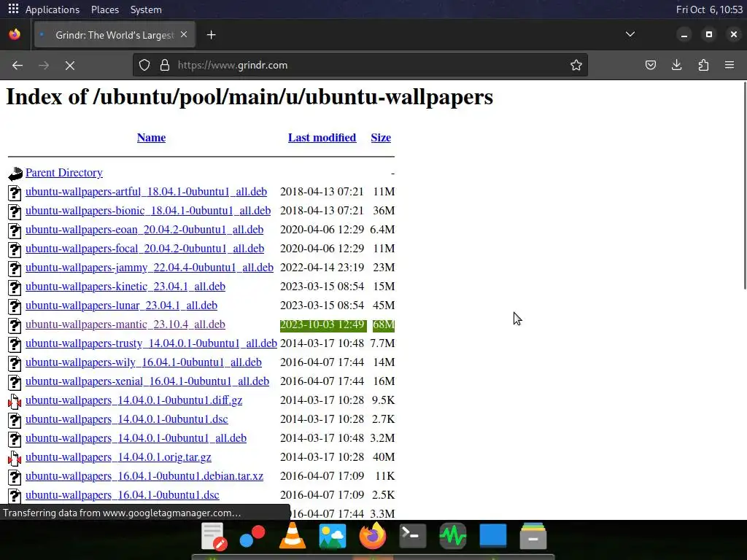The height and width of the screenshot is (560, 747).
Task: Download ubuntu-wallpapers-bionic 18.04.1 deb
Action: click(x=148, y=211)
